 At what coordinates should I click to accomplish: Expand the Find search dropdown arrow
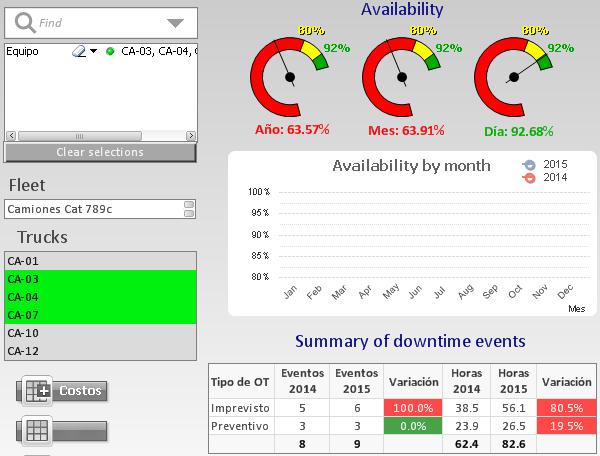175,22
